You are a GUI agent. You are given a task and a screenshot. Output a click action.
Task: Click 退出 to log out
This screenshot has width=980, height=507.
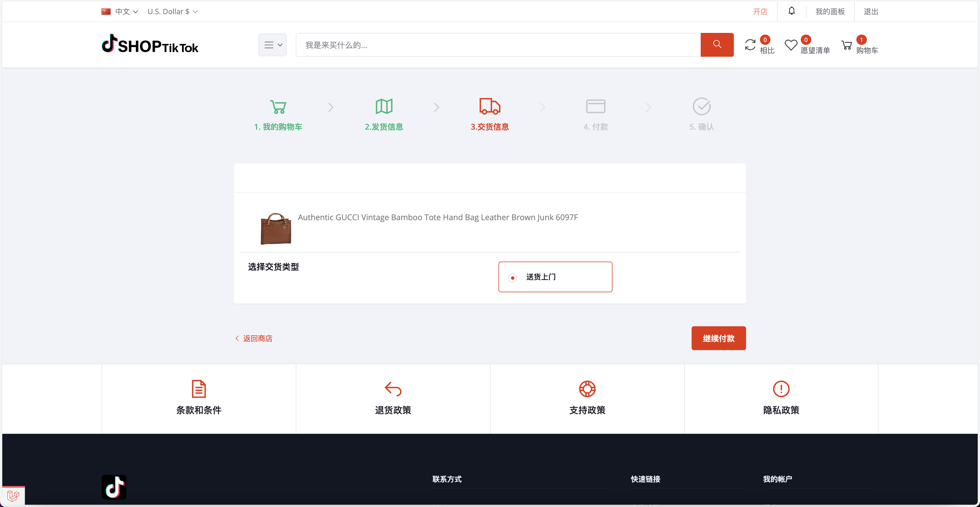pos(871,11)
